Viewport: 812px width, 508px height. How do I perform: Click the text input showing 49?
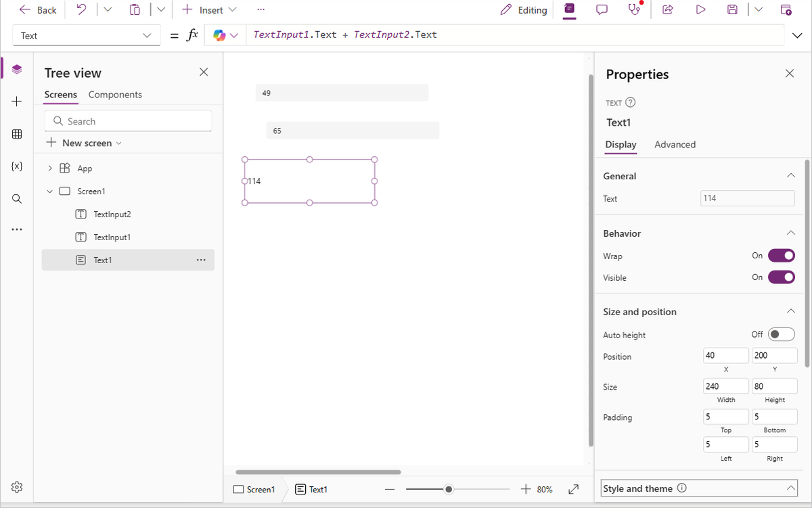[342, 93]
